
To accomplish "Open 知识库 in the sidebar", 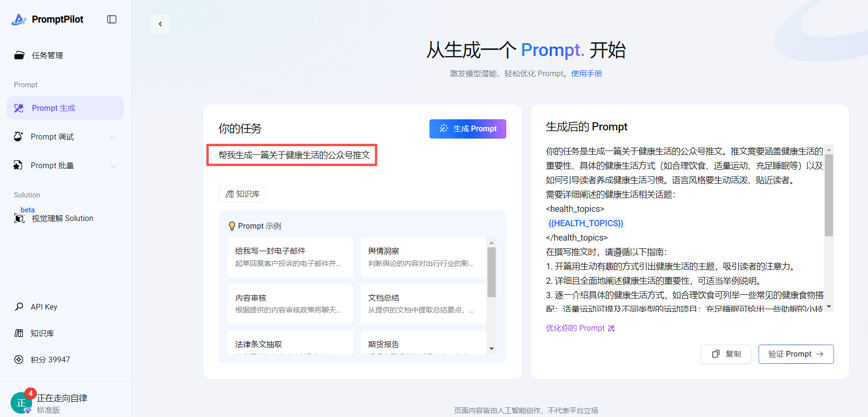I will (x=42, y=333).
